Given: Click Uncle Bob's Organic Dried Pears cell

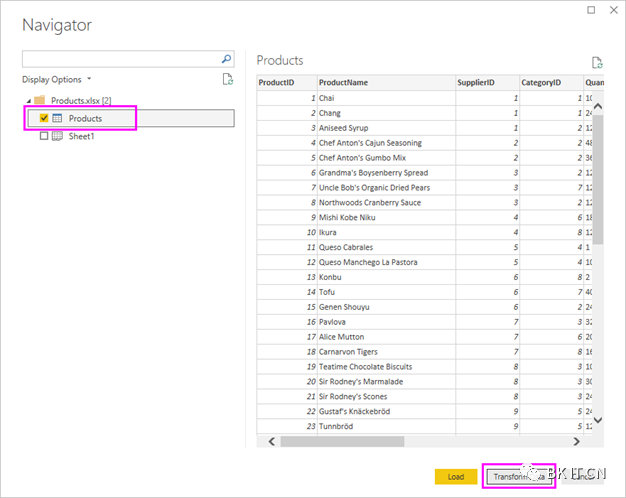Looking at the screenshot, I should tap(386, 188).
